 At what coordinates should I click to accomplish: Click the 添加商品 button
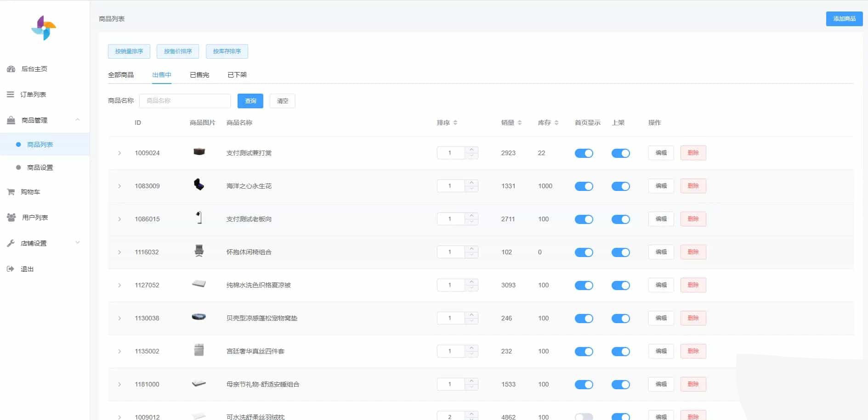pyautogui.click(x=844, y=19)
